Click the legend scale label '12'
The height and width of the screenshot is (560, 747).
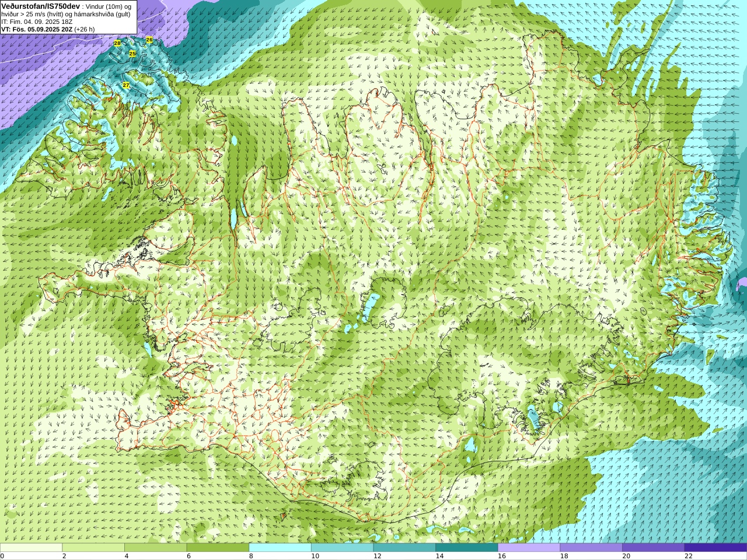(377, 556)
